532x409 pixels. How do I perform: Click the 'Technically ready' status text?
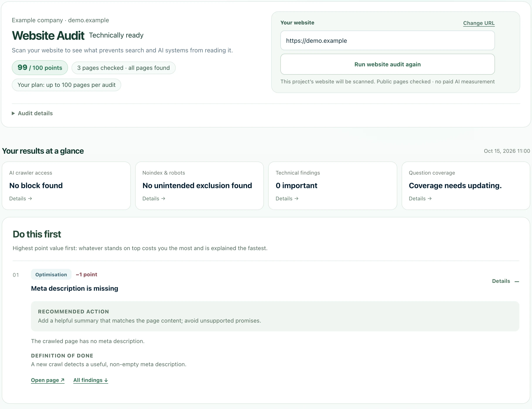tap(116, 35)
